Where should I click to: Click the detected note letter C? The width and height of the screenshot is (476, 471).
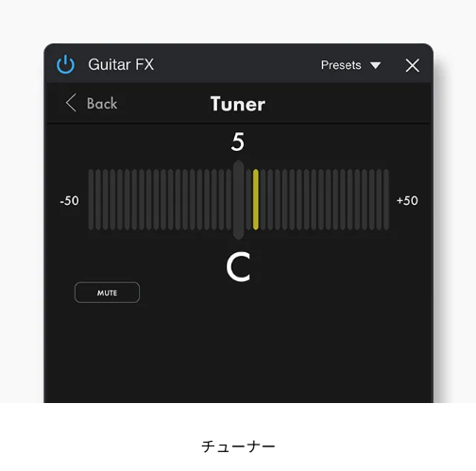point(238,266)
